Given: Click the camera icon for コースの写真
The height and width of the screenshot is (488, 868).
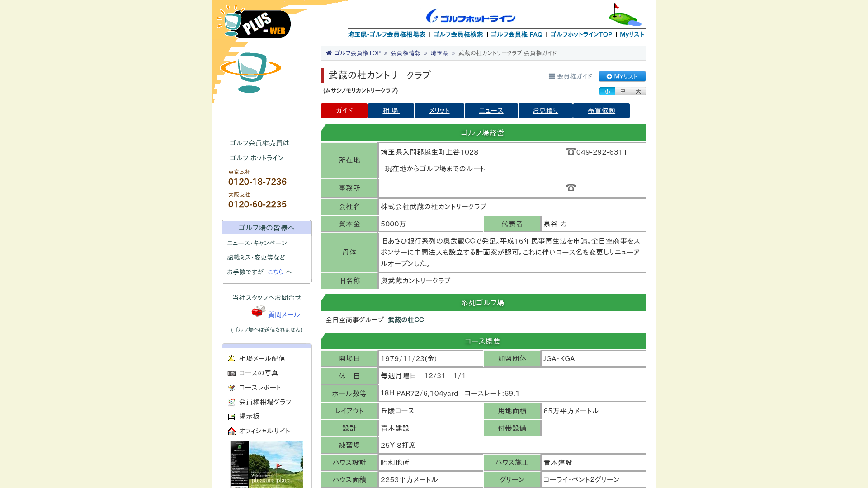Looking at the screenshot, I should click(231, 373).
